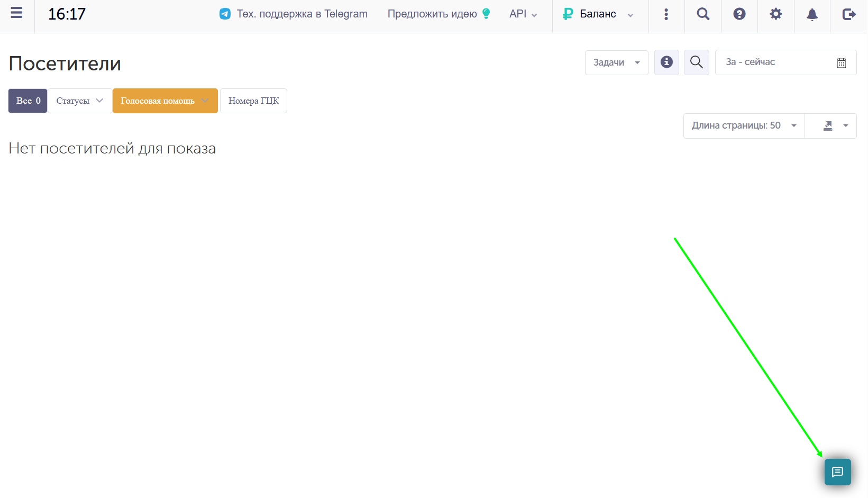868x498 pixels.
Task: Open settings via the gear icon
Action: (775, 14)
